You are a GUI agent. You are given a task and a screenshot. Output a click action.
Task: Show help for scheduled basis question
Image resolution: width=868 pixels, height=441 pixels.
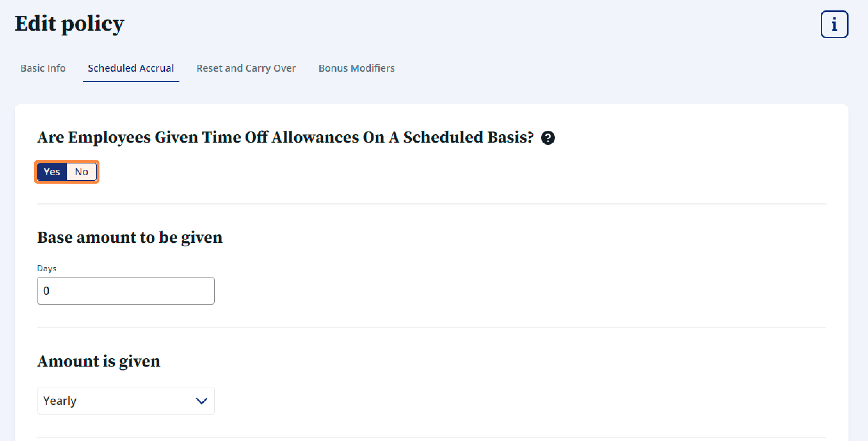(548, 138)
